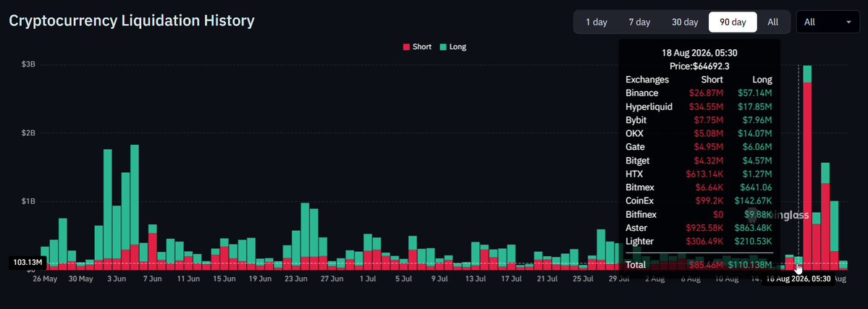This screenshot has height=309, width=868.
Task: Select the 90 day range tab
Action: click(x=733, y=22)
